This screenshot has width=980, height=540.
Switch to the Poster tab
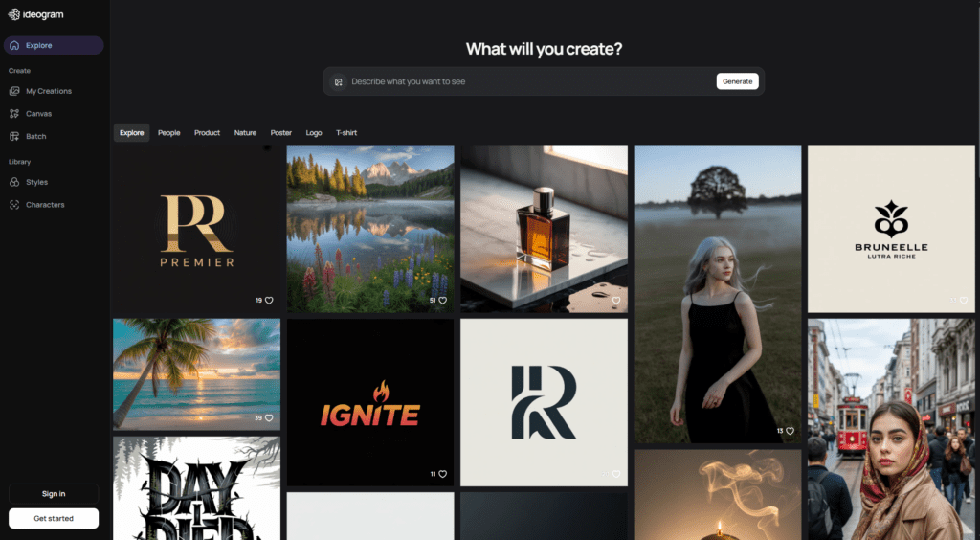(281, 133)
